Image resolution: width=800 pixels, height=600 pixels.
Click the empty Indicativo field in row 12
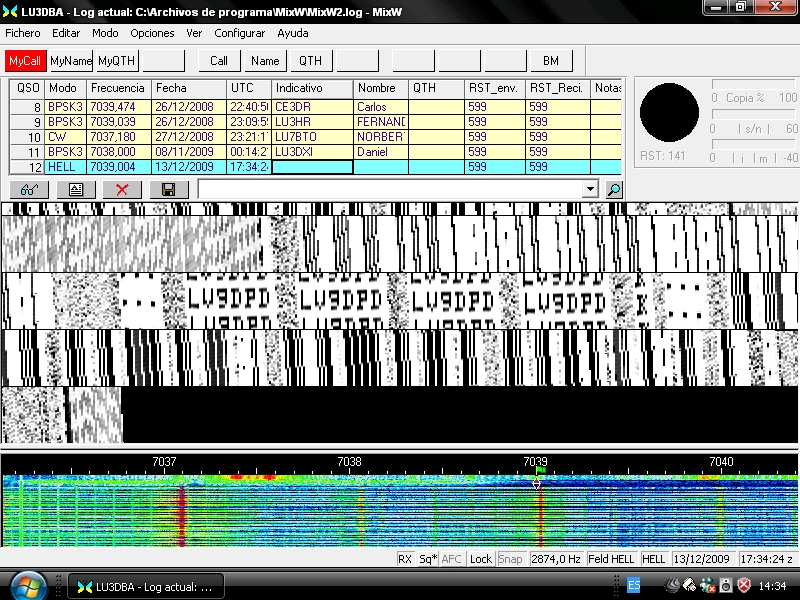(x=313, y=167)
